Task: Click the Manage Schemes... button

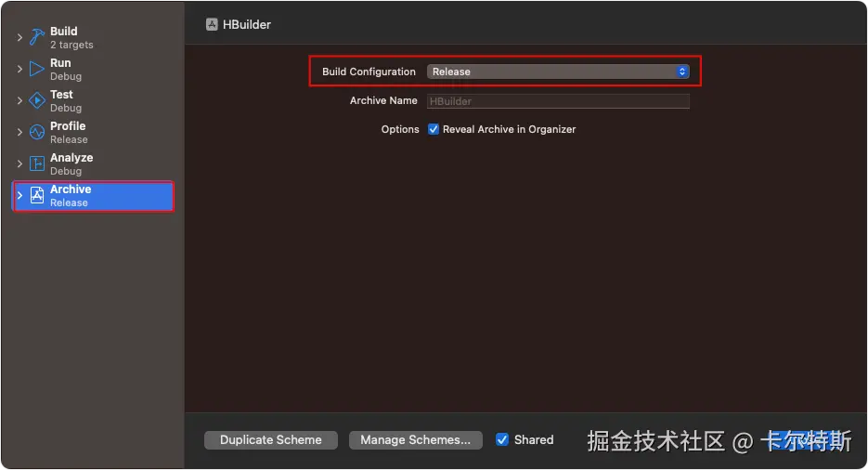Action: [x=416, y=440]
